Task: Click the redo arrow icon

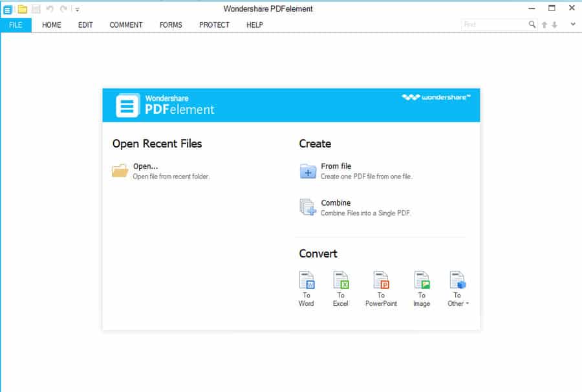Action: coord(63,9)
